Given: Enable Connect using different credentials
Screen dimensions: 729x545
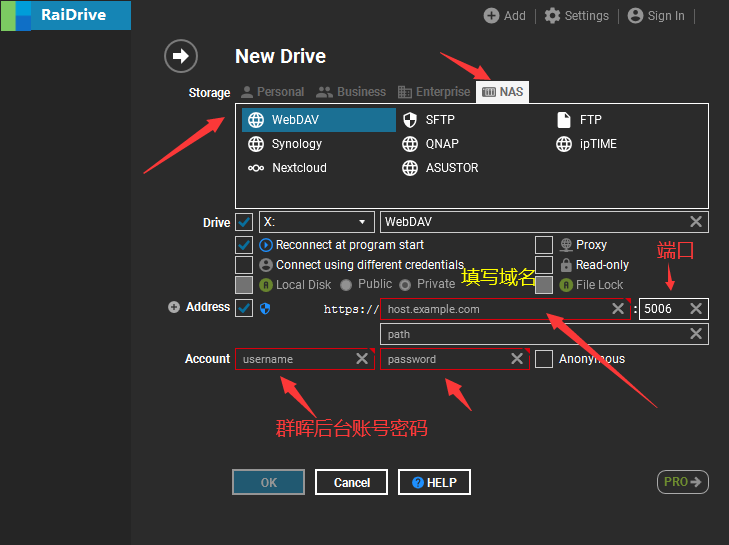Looking at the screenshot, I should pyautogui.click(x=244, y=265).
